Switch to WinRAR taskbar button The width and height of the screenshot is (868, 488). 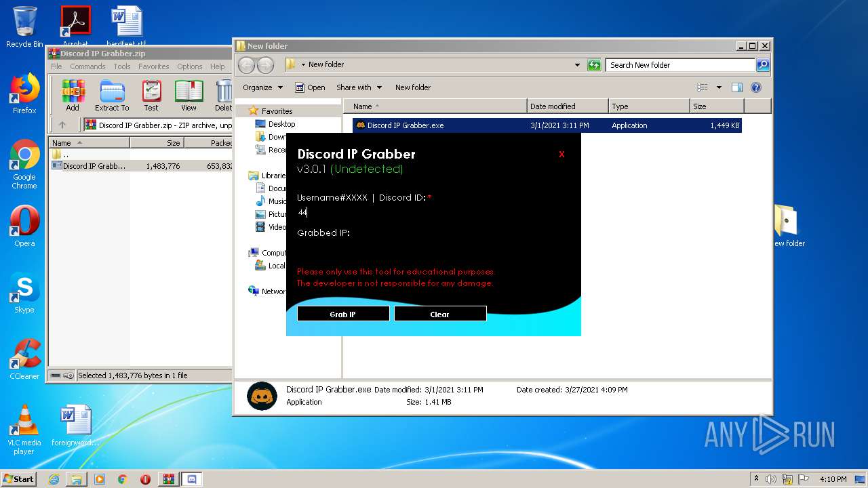pos(168,479)
